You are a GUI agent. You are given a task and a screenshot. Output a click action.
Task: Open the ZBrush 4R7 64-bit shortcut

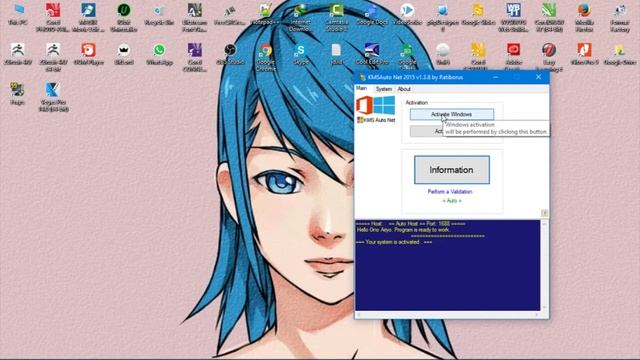[x=53, y=58]
